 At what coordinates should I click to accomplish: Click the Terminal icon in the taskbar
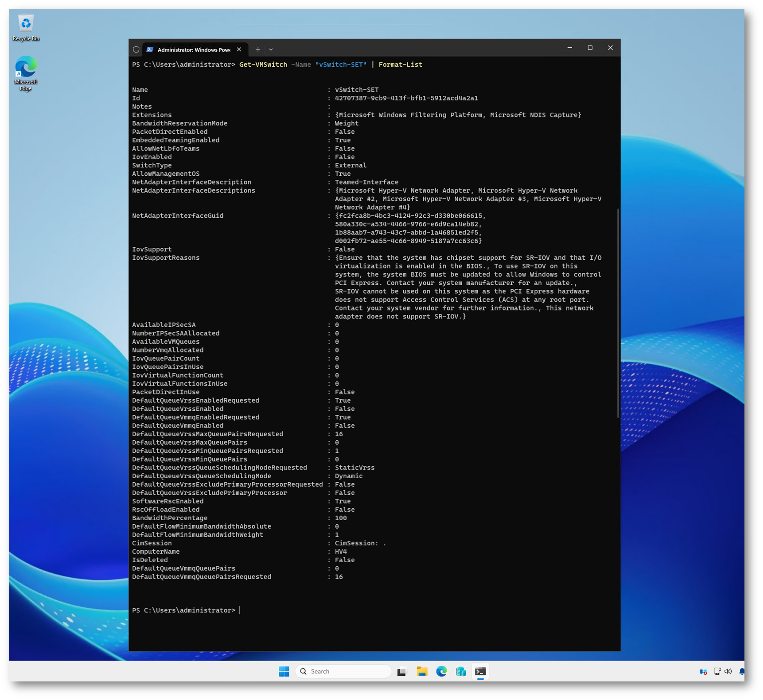point(480,672)
